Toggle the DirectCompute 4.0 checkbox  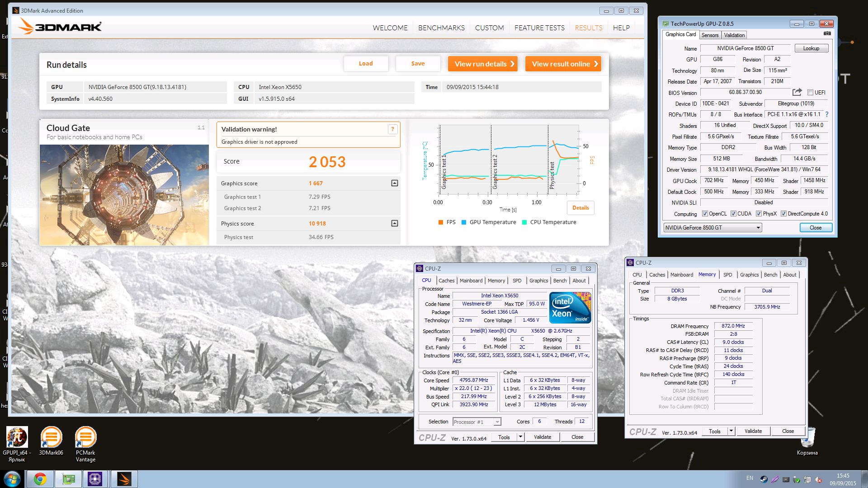[x=783, y=214]
